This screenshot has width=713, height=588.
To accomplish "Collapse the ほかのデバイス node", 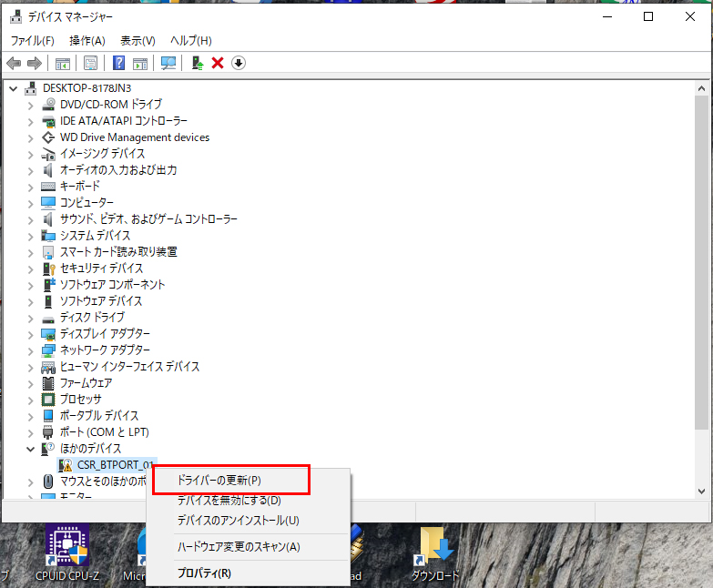I will click(x=30, y=449).
